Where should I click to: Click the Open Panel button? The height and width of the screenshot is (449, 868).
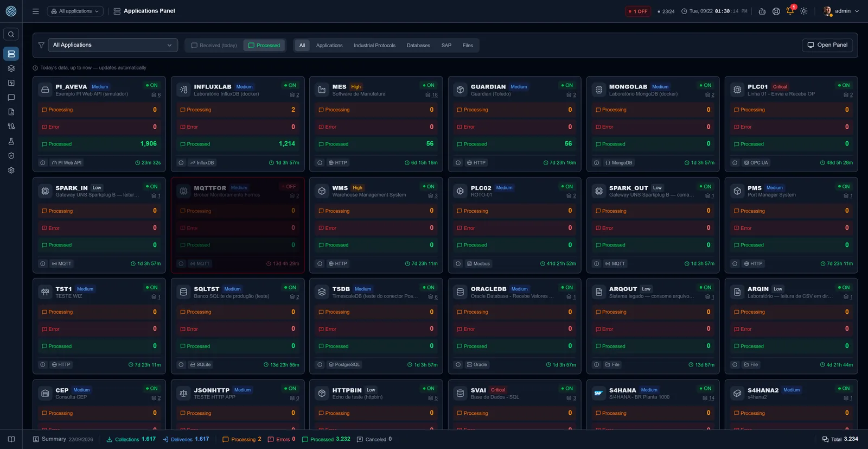pos(827,45)
